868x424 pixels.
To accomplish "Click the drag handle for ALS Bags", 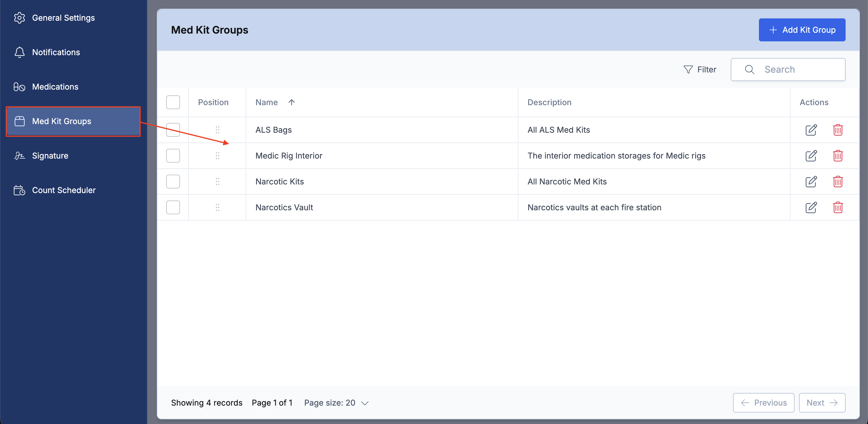I will pos(217,130).
